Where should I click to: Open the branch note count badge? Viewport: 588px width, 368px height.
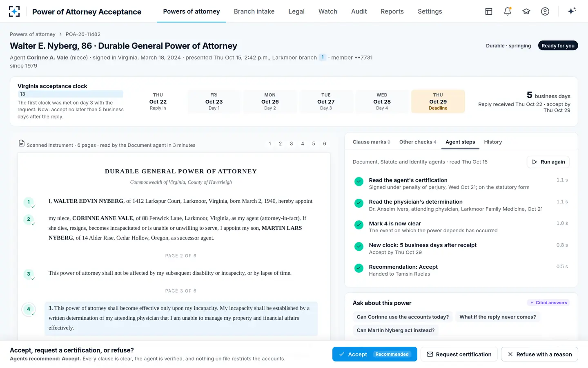(x=323, y=57)
